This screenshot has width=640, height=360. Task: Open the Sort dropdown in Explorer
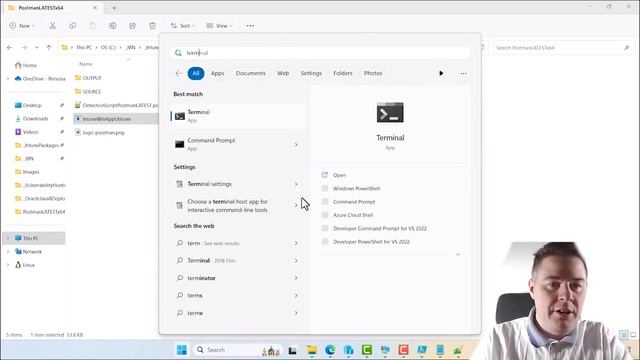pos(182,26)
